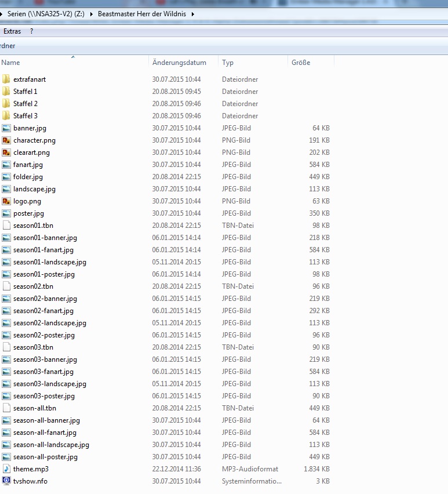Click the landscape.jpg file icon

coord(6,188)
